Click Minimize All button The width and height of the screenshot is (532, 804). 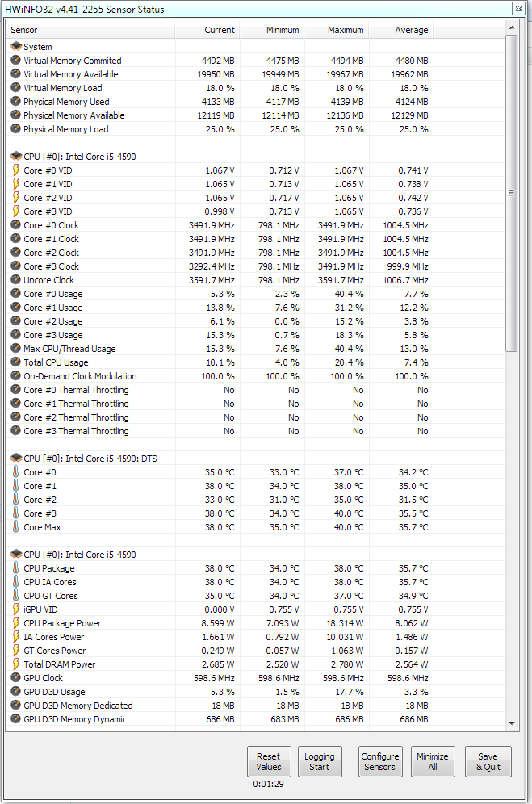pos(433,761)
